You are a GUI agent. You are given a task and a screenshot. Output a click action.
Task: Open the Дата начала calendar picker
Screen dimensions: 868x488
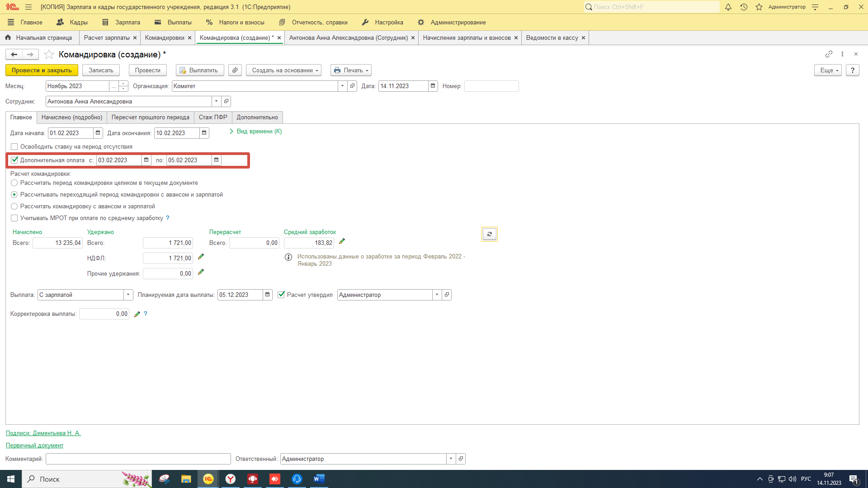point(98,133)
